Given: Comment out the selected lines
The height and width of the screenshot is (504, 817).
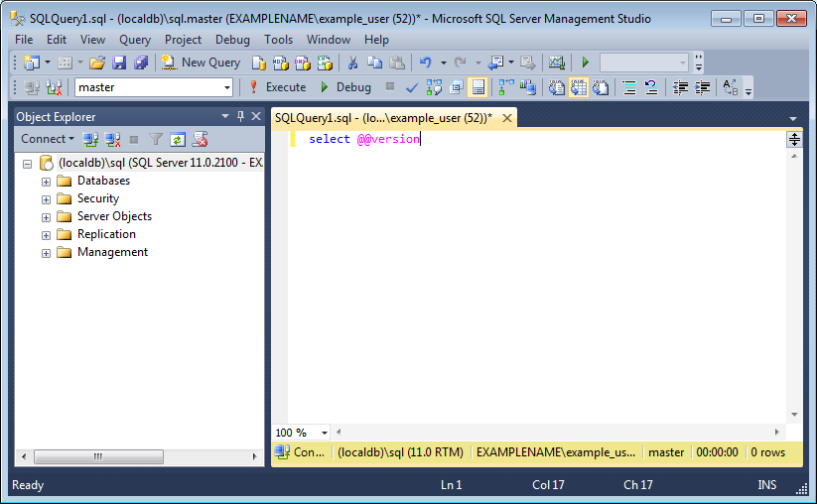Looking at the screenshot, I should click(x=629, y=87).
